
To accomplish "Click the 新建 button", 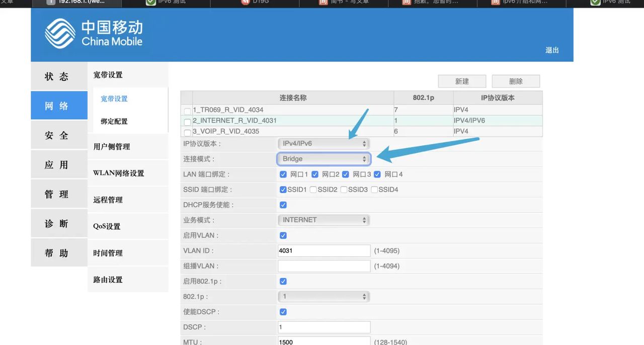I will point(461,81).
